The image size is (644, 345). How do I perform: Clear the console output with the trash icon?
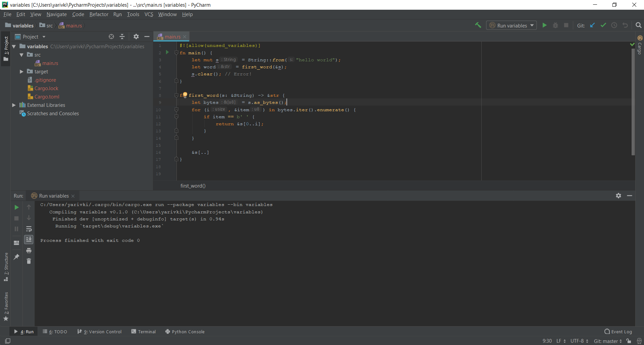(x=29, y=262)
